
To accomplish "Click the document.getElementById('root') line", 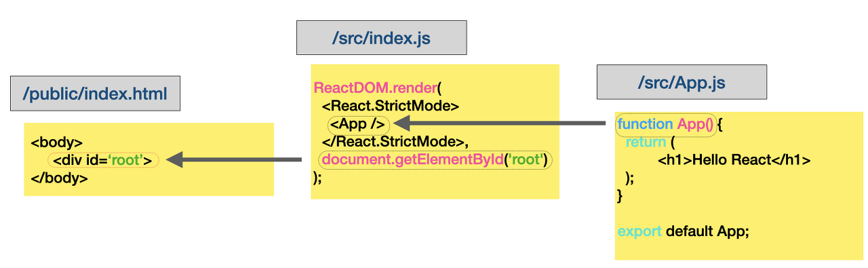I will 435,160.
